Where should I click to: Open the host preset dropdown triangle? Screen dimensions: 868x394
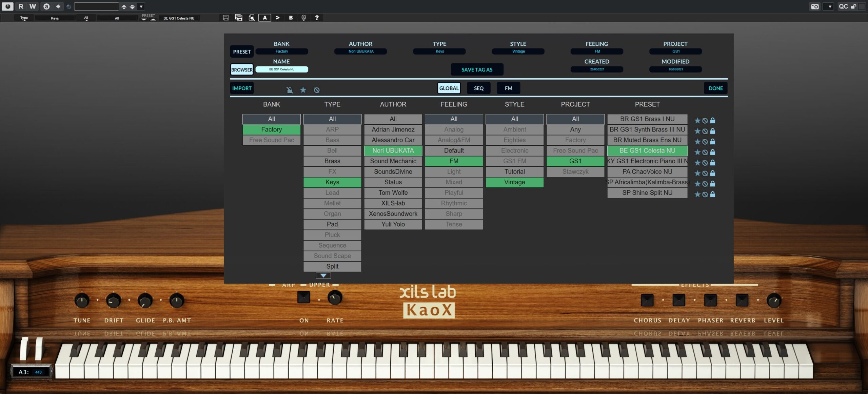(141, 6)
